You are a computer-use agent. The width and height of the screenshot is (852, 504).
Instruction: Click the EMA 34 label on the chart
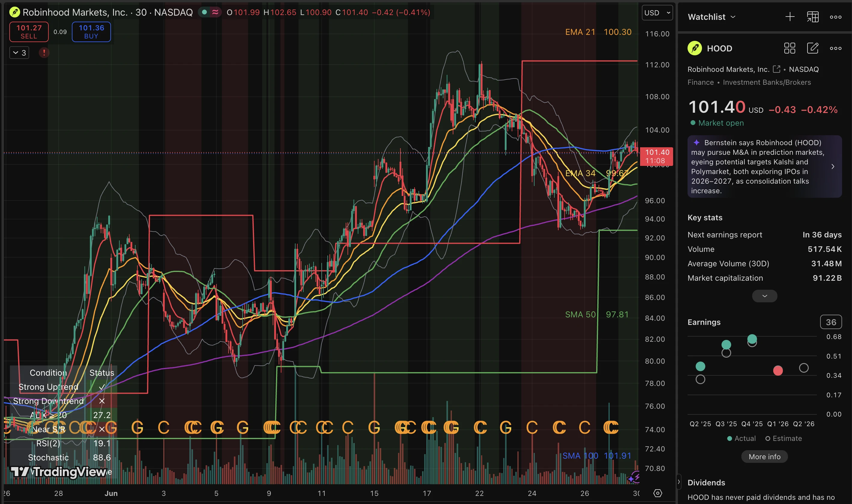pos(580,173)
